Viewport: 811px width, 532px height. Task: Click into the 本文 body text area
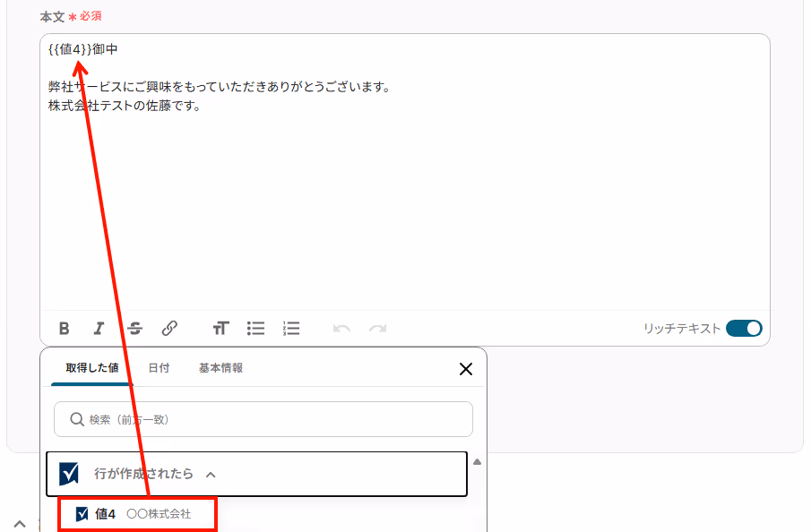[x=404, y=172]
